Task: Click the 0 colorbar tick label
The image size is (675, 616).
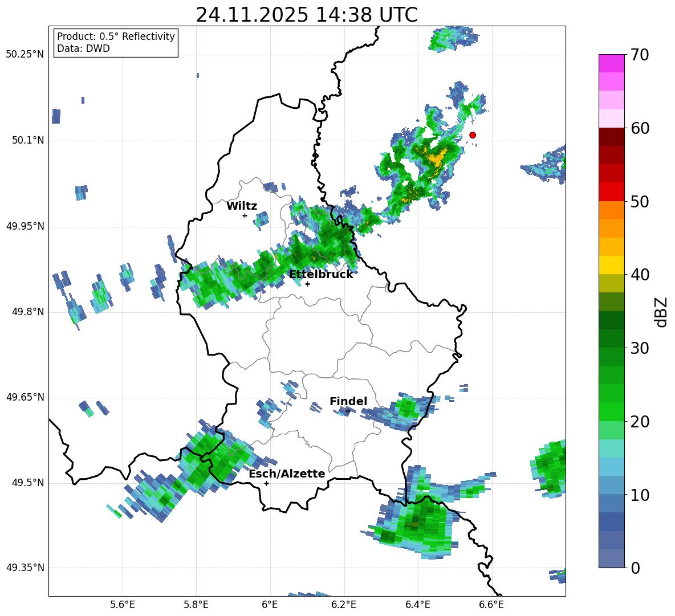Action: (635, 568)
